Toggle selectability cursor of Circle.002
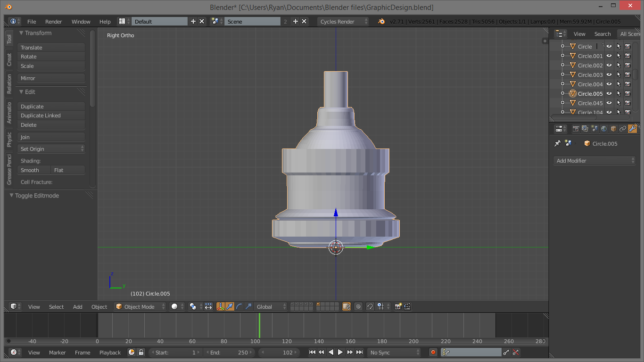644x362 pixels. 618,65
